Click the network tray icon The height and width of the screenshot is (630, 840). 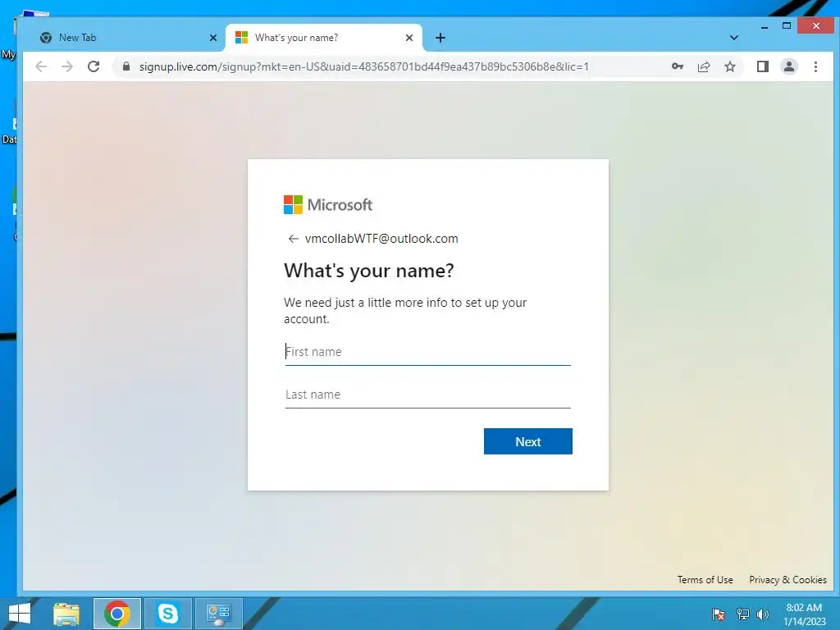[743, 614]
